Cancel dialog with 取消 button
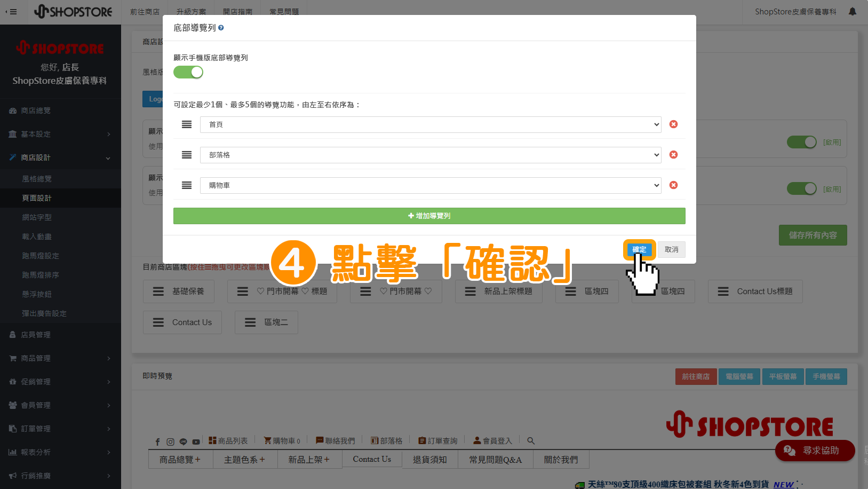 pos(672,249)
